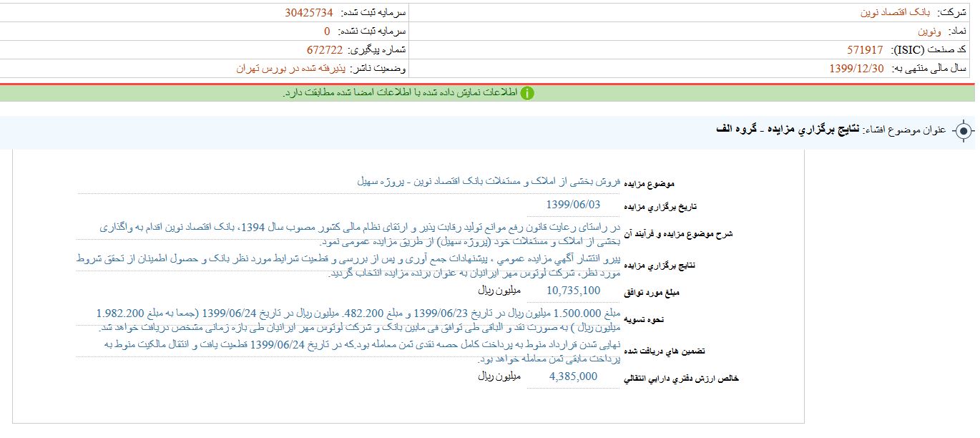
Task: Click میلیون ریال unit next to 4,385,000
Action: point(500,376)
